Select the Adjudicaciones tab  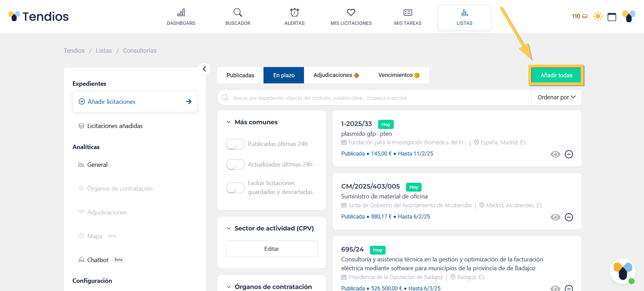coord(336,75)
